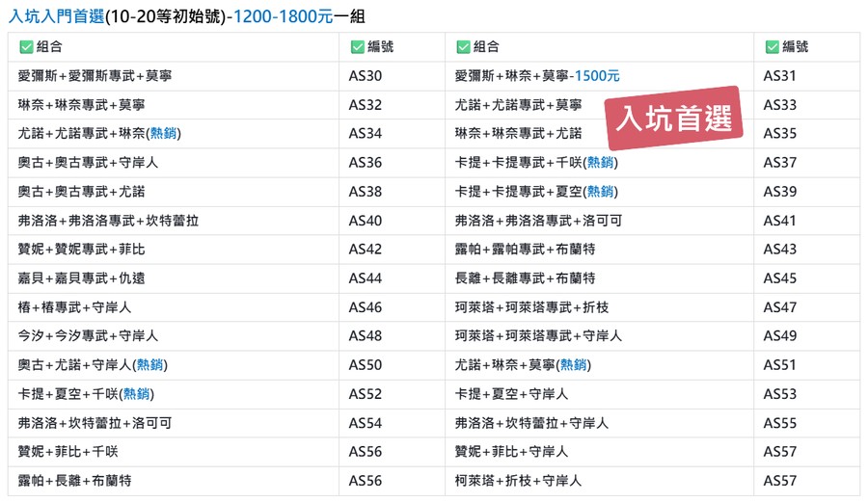Open the 入坑入門首選 title link
868x502 pixels.
coord(57,17)
